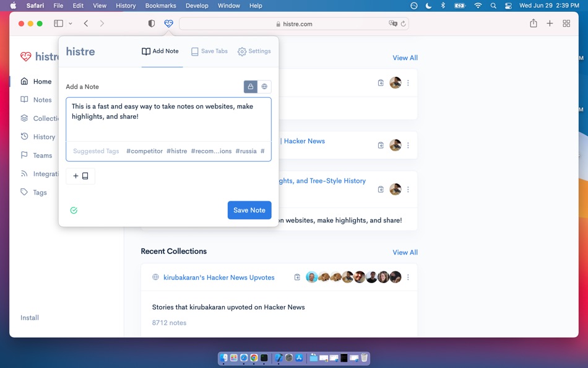Open the Safari History menu
Screen dimensions: 588x368
[126, 6]
